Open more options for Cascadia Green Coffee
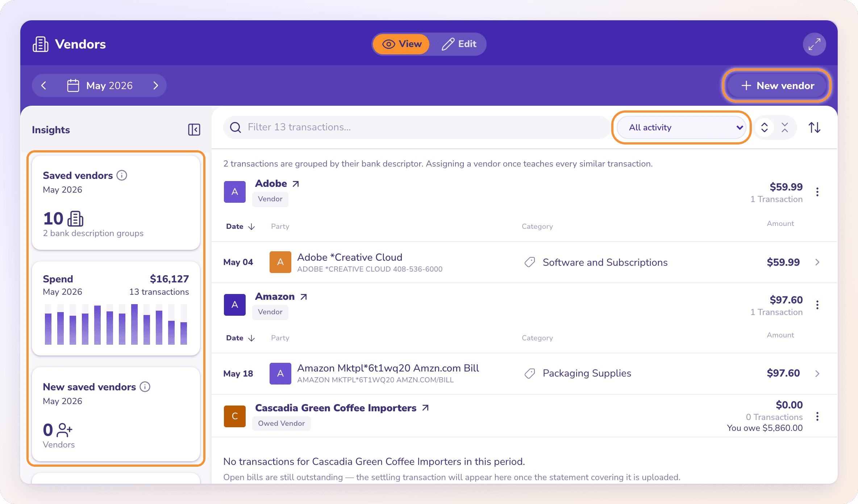This screenshot has width=858, height=504. [817, 416]
